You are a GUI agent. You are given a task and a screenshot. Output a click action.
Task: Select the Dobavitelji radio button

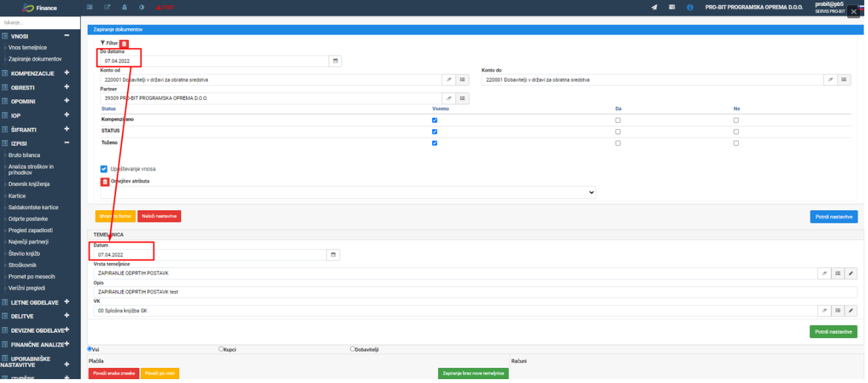[x=353, y=349]
